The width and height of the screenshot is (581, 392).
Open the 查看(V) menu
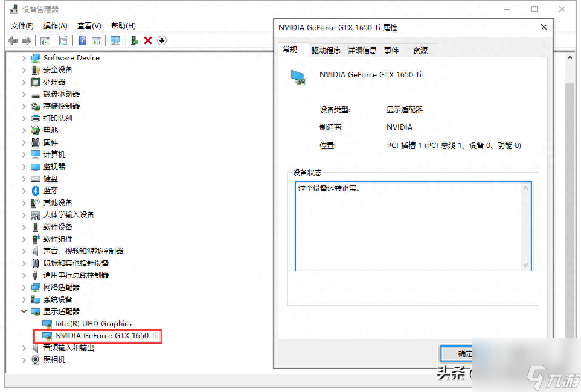pyautogui.click(x=89, y=25)
